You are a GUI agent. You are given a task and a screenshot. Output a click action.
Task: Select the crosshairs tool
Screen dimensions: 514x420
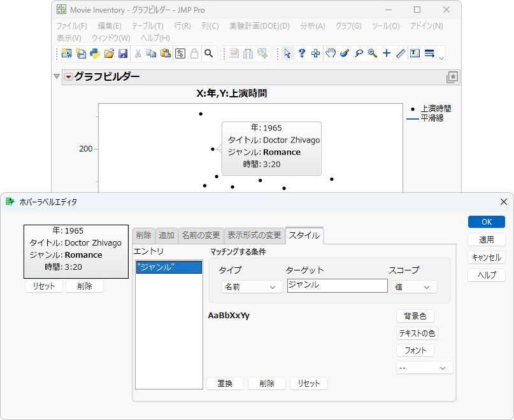pyautogui.click(x=387, y=53)
